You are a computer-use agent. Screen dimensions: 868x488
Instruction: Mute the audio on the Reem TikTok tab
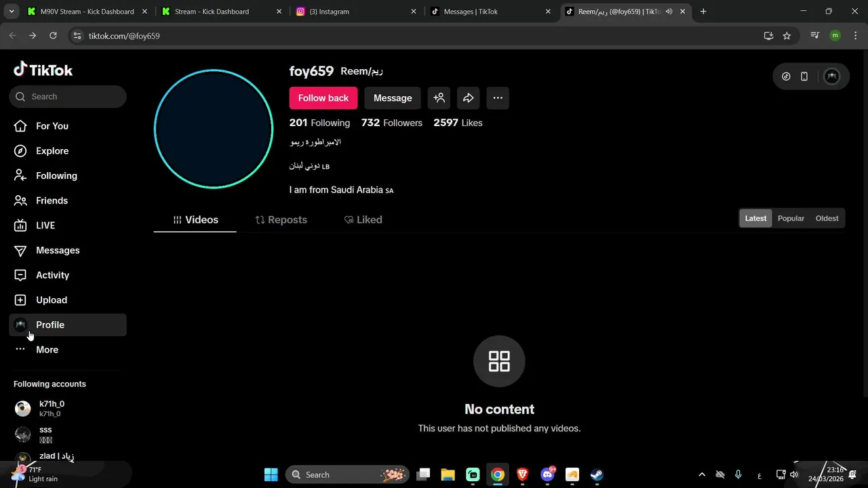coord(669,12)
